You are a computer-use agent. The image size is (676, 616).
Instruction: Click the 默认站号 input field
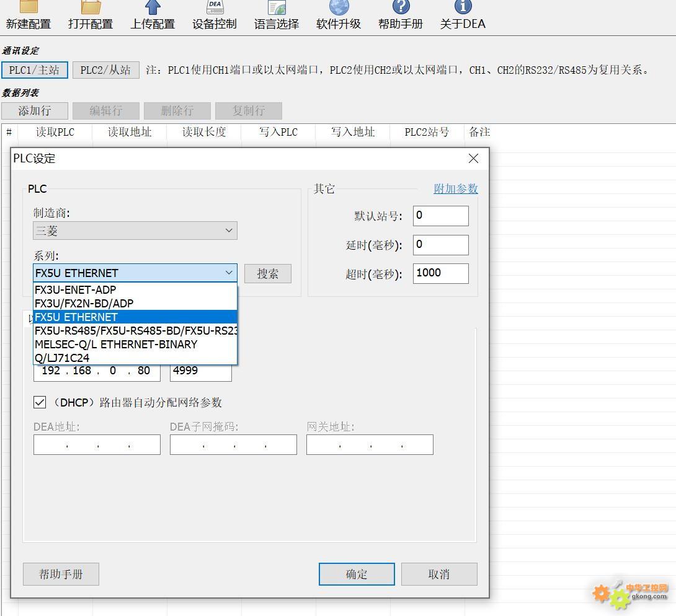[x=440, y=216]
